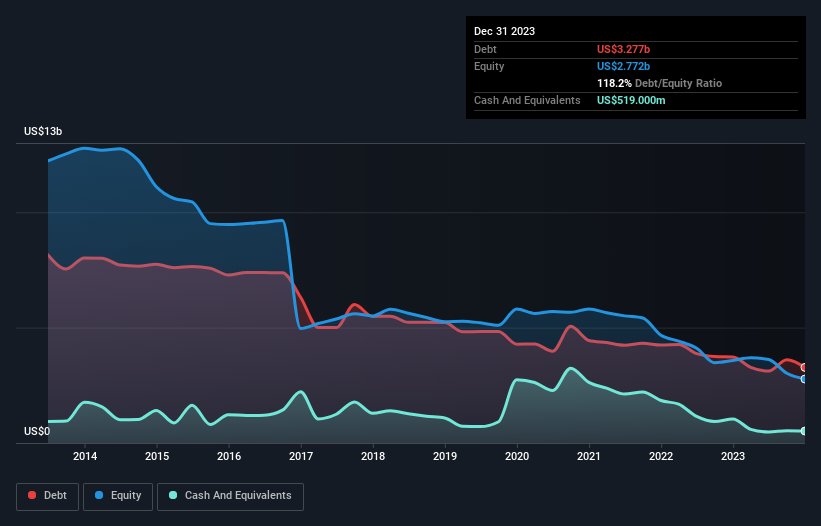Viewport: 821px width, 526px height.
Task: Click the US$2.772b equity value
Action: [x=623, y=66]
